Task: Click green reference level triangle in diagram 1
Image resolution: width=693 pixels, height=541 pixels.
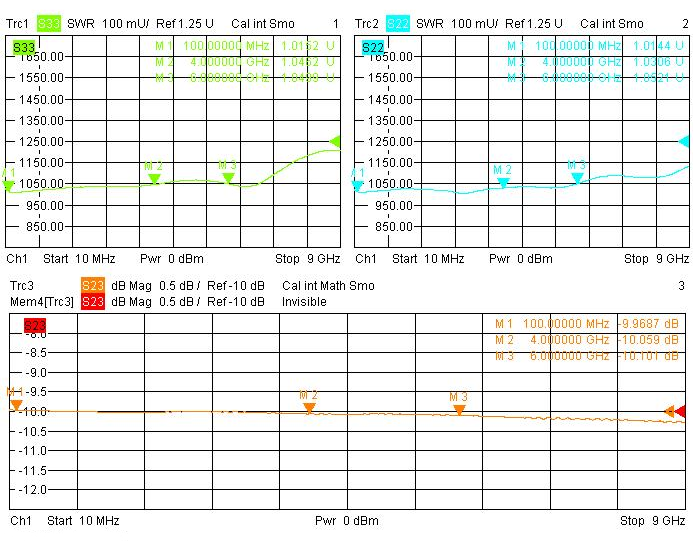Action: (x=335, y=142)
